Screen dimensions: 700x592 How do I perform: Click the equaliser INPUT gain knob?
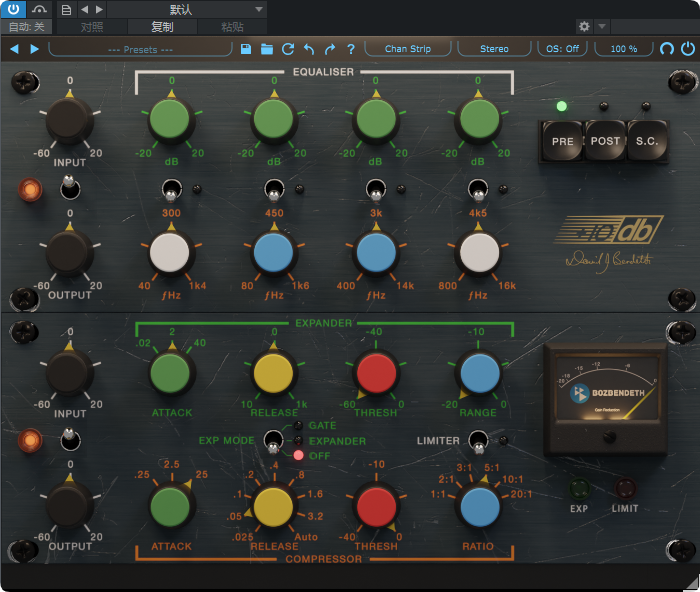pos(69,120)
